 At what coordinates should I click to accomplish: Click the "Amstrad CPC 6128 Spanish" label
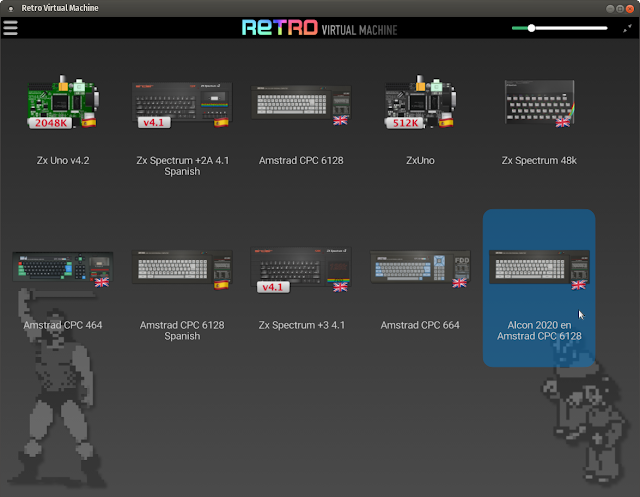coord(182,331)
